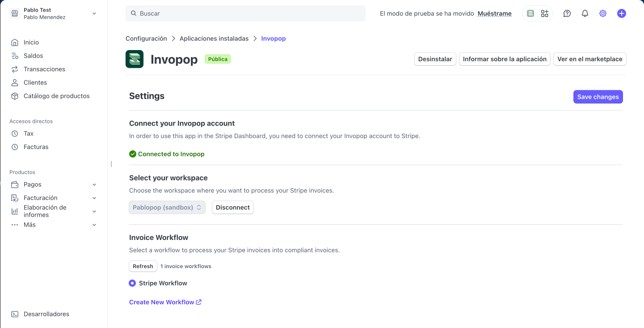Click the Tax shortcut clock icon
This screenshot has width=644, height=328.
tap(15, 134)
